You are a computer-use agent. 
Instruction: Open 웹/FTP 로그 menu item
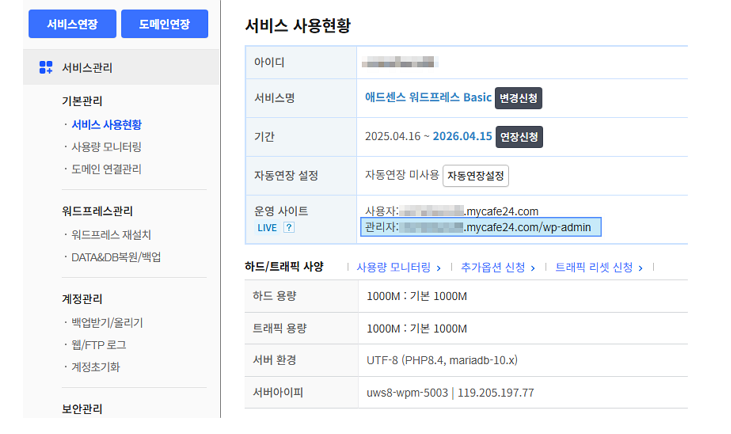[98, 345]
